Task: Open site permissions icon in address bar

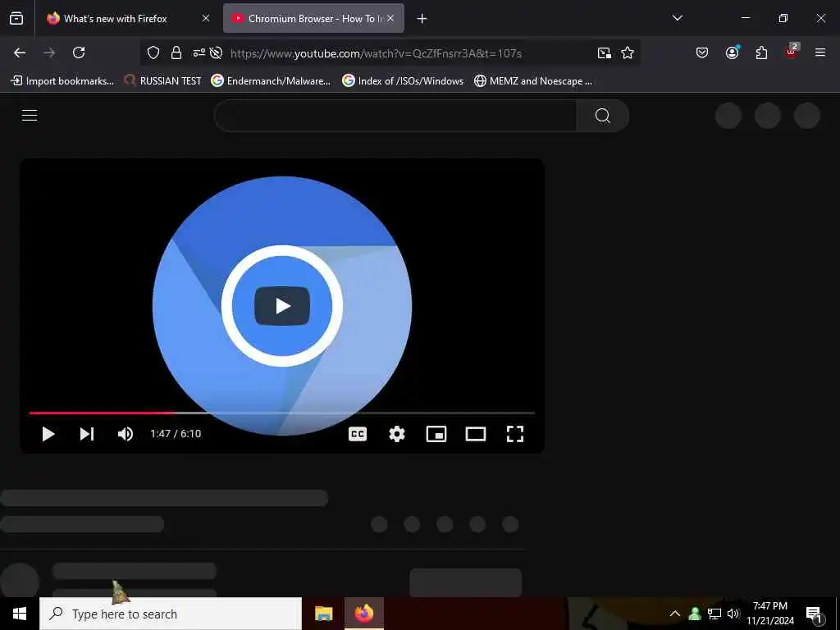Action: [x=199, y=52]
